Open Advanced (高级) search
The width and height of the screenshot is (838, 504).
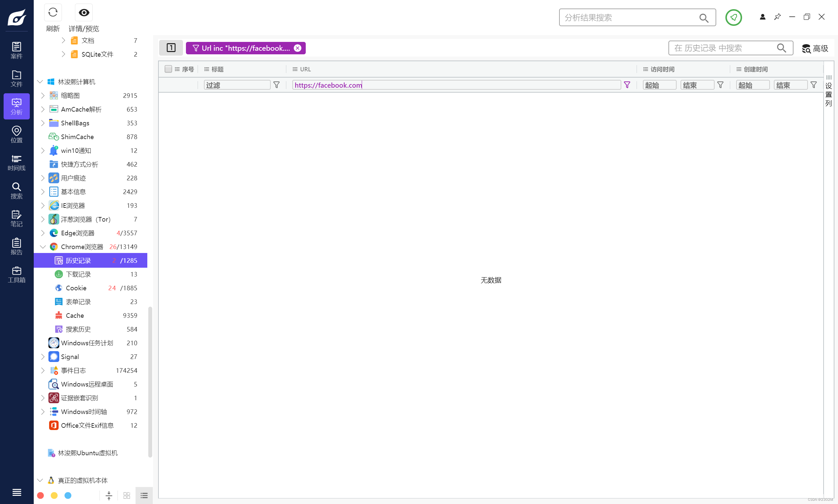(814, 48)
